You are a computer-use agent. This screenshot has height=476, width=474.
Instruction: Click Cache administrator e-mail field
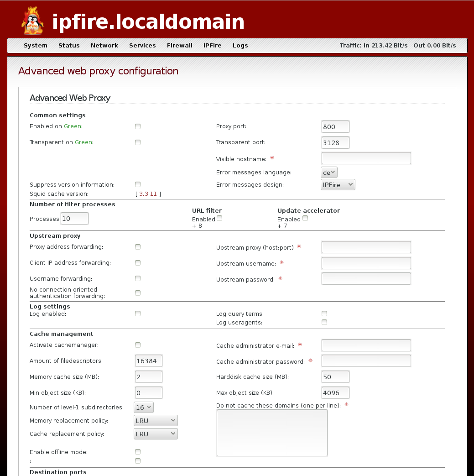[366, 345]
